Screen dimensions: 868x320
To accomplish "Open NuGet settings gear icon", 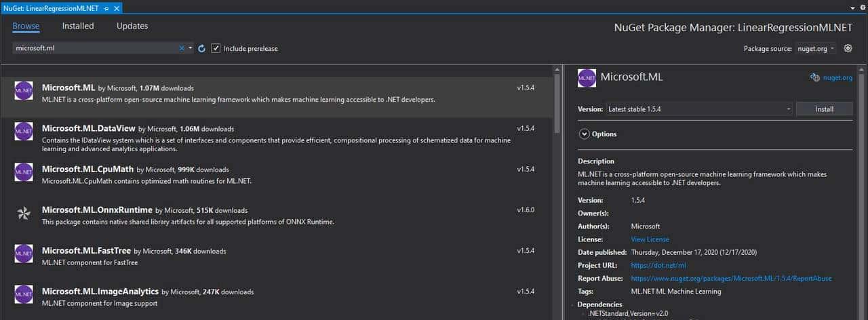I will 848,48.
